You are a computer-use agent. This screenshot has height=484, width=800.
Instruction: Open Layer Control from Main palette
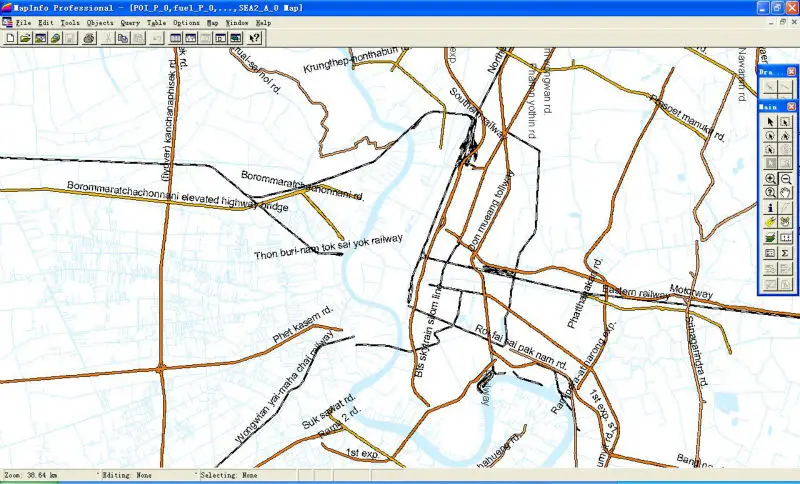click(770, 238)
